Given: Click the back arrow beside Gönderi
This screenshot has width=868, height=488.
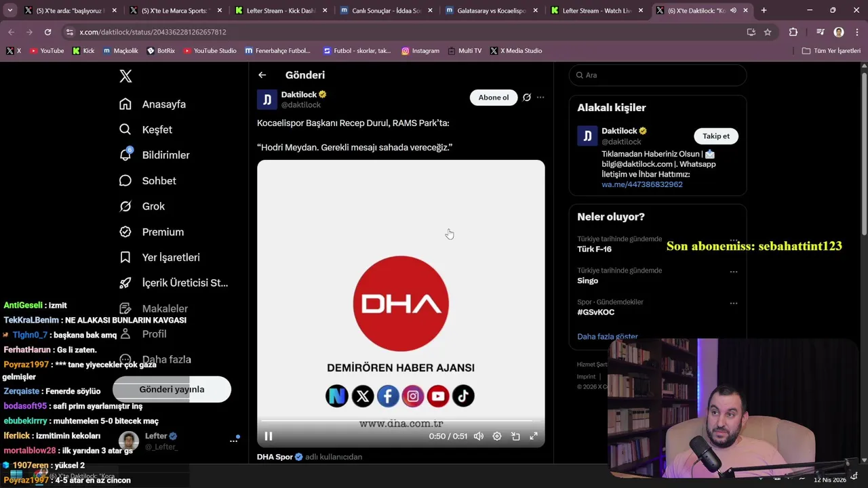Looking at the screenshot, I should click(x=262, y=75).
